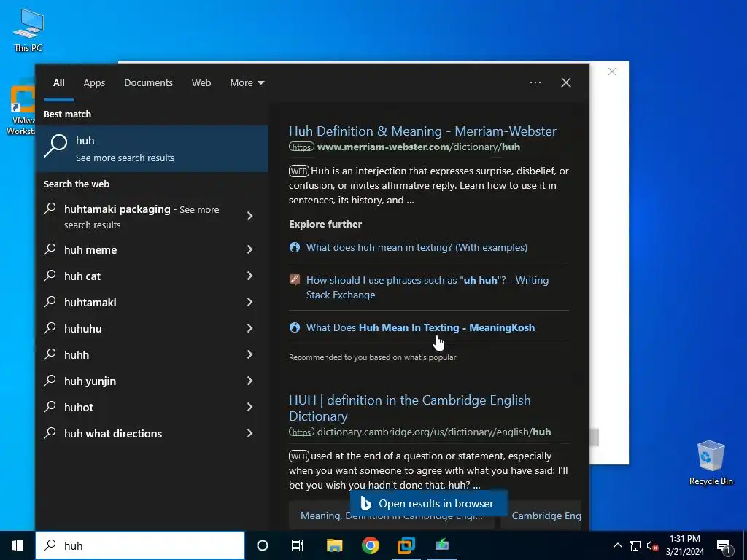The image size is (747, 560).
Task: Open the Writing Stack Exchange 'uh huh' link
Action: coord(427,287)
